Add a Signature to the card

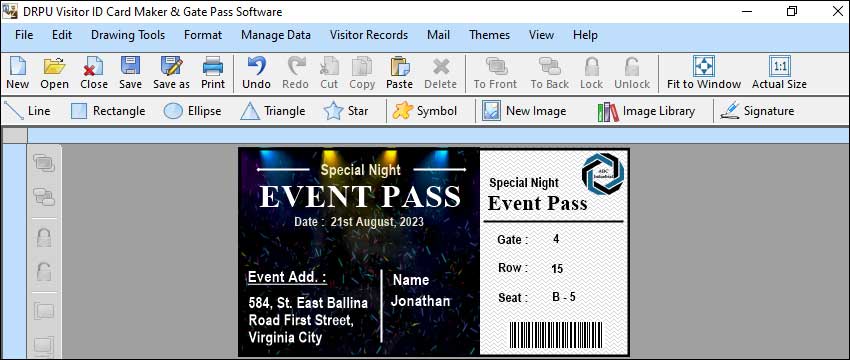pos(757,111)
